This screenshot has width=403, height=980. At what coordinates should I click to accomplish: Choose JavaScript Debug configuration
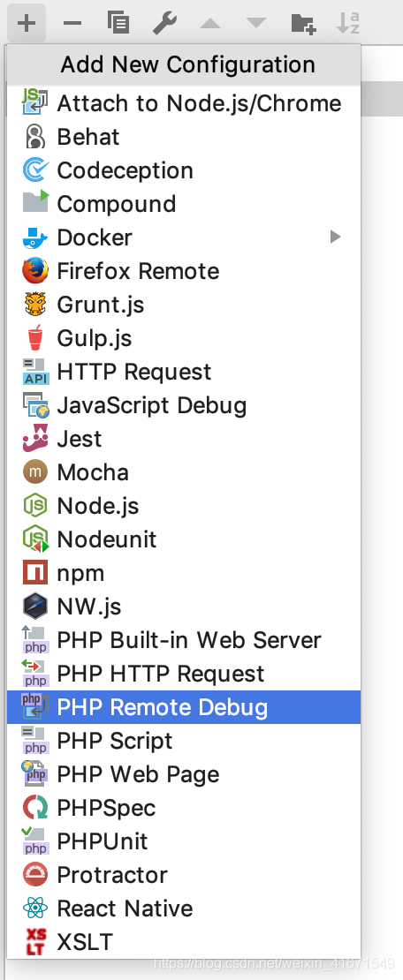(x=184, y=405)
